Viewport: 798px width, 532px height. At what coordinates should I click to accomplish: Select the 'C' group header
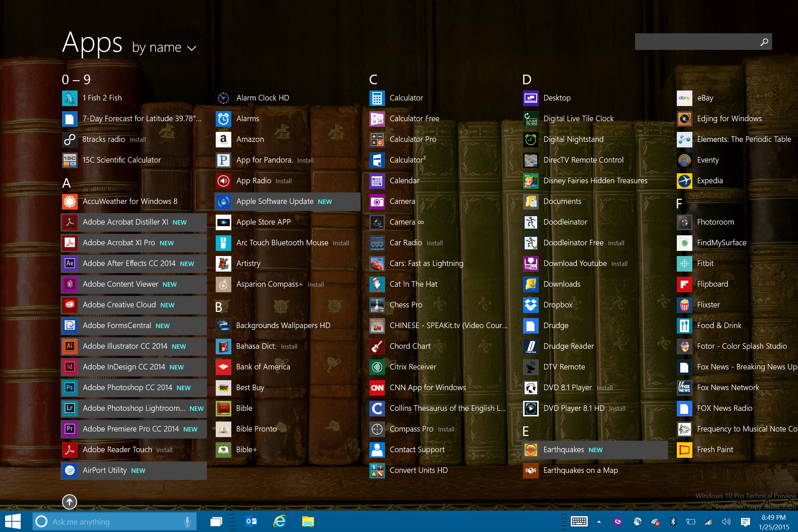pos(373,79)
